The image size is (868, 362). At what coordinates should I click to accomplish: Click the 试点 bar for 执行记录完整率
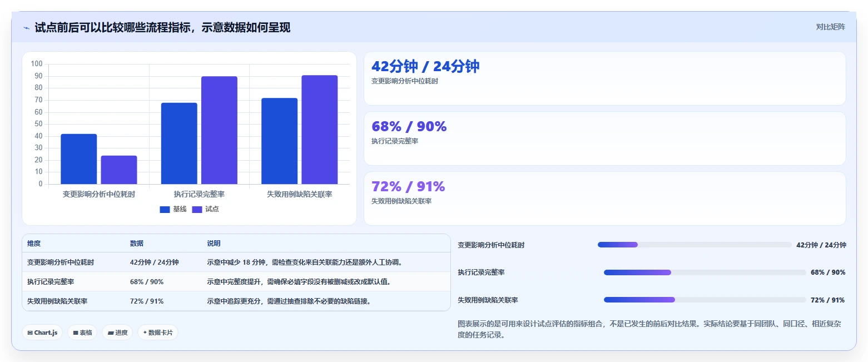[219, 130]
